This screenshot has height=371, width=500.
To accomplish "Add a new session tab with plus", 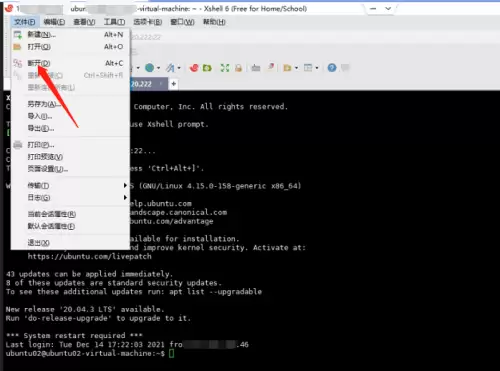I will 173,84.
